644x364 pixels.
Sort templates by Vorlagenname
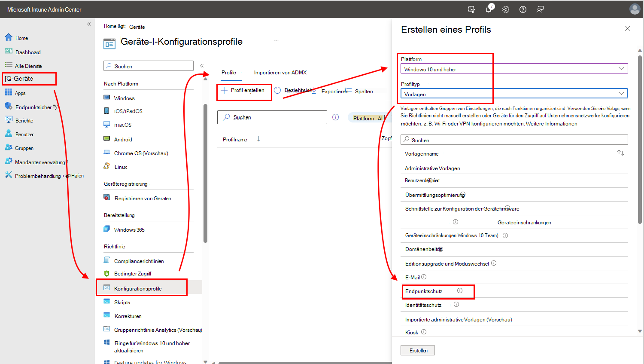(x=621, y=153)
